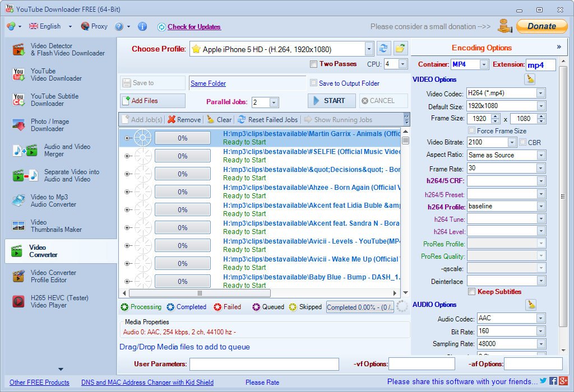Toggle Save to Output Folder checkbox
The width and height of the screenshot is (574, 392).
313,83
